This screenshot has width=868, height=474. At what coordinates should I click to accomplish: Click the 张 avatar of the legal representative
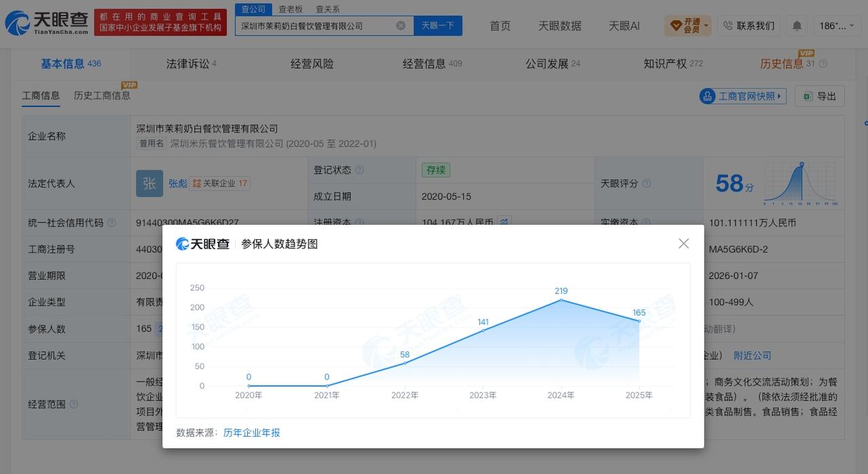(x=149, y=183)
